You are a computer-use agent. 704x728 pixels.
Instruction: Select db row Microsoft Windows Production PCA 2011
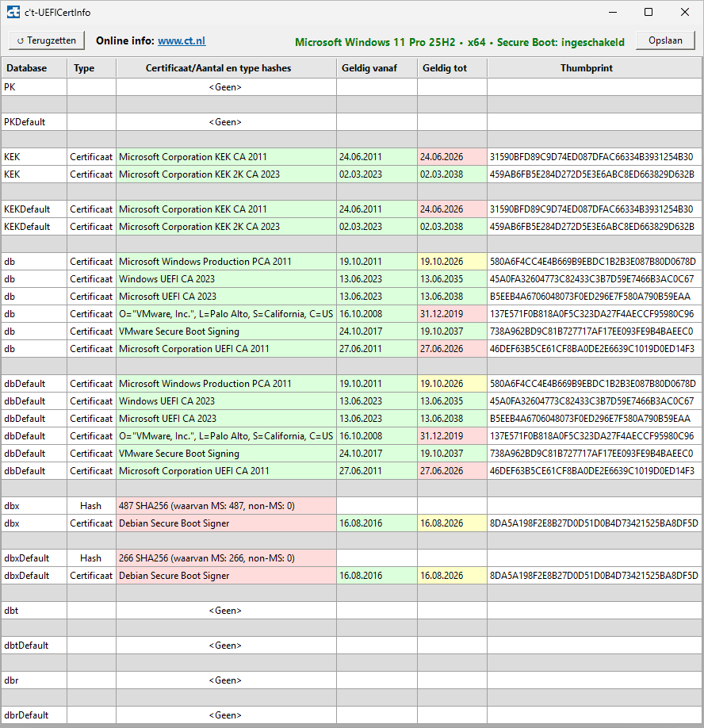(x=351, y=262)
